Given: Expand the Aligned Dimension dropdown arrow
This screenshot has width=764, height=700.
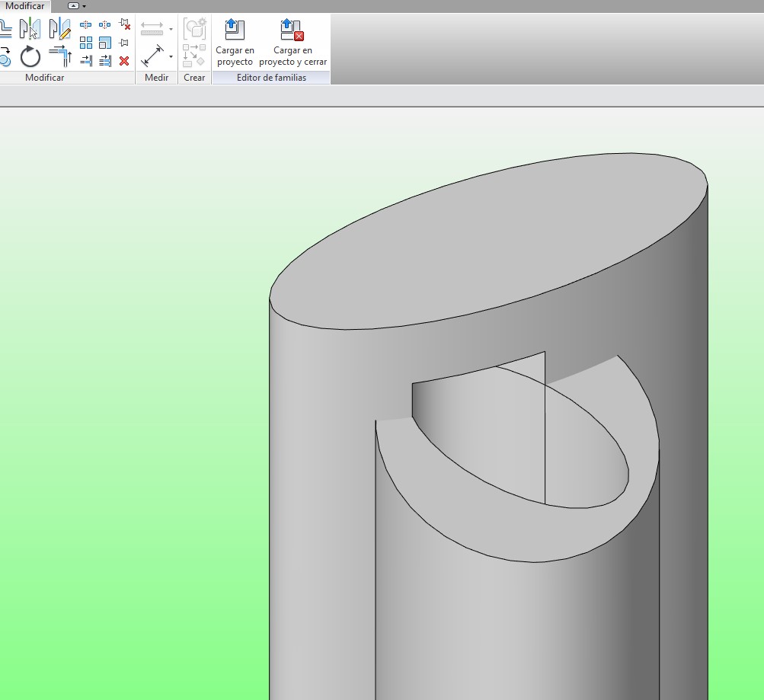Looking at the screenshot, I should [171, 57].
